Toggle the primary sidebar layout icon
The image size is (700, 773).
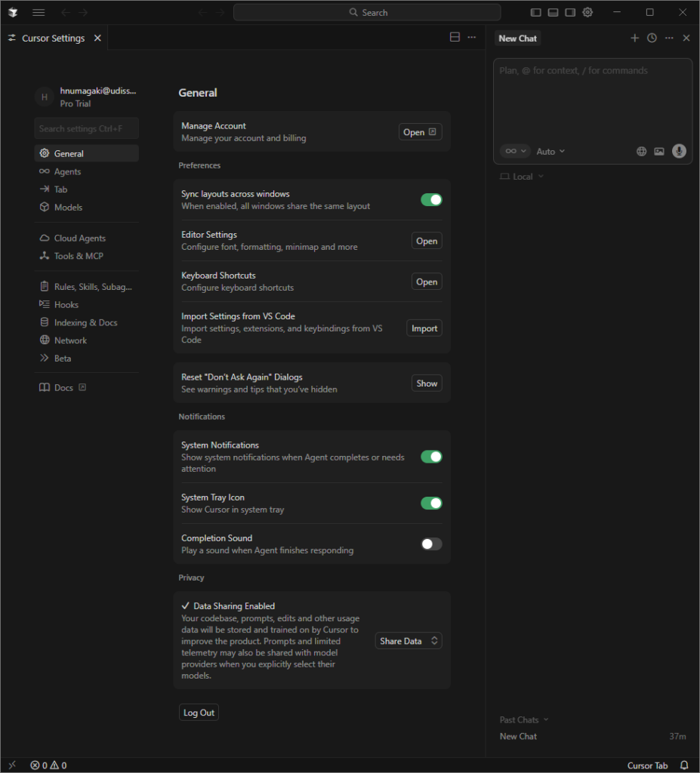click(x=535, y=12)
